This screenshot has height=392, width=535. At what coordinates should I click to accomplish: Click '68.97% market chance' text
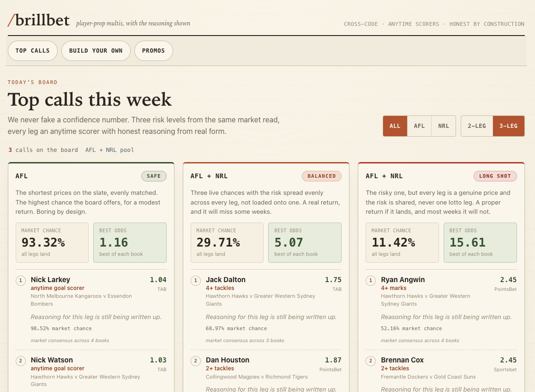236,329
